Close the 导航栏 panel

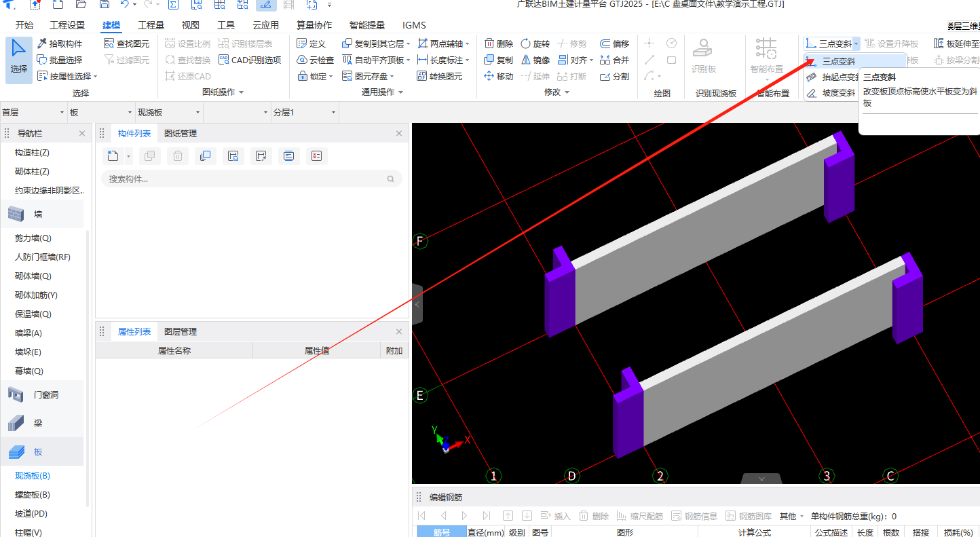[x=82, y=134]
